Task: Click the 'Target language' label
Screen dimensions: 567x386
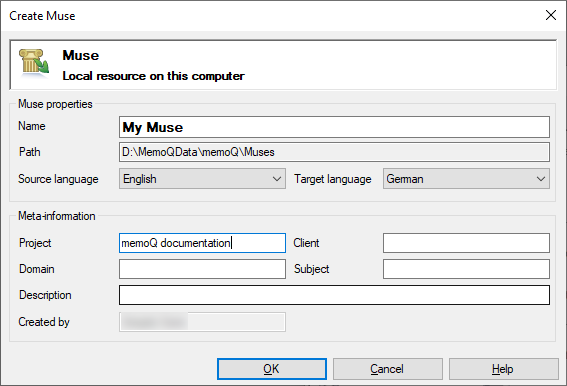Action: (x=333, y=179)
